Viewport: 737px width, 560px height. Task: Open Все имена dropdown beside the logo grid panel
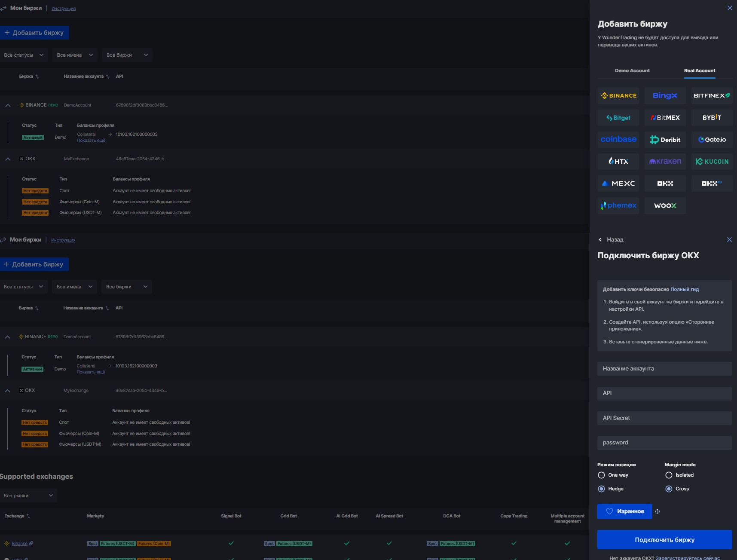tap(75, 55)
